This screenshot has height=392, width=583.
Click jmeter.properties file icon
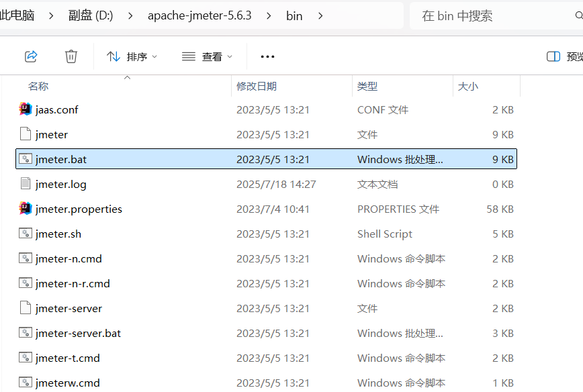pyautogui.click(x=26, y=209)
